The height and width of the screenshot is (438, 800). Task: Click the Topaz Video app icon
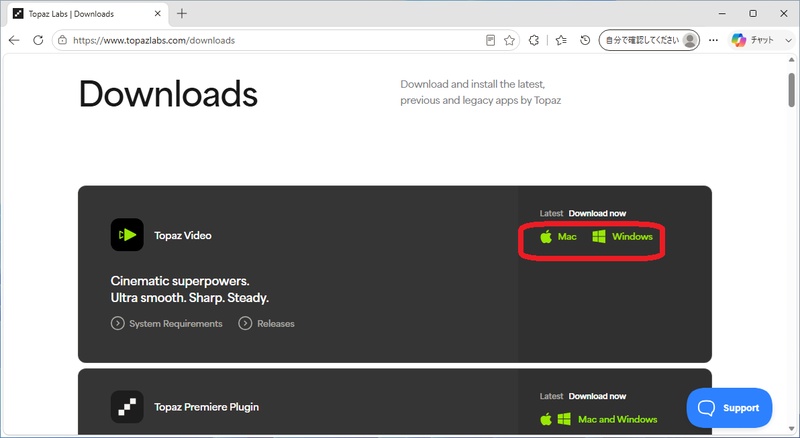127,235
